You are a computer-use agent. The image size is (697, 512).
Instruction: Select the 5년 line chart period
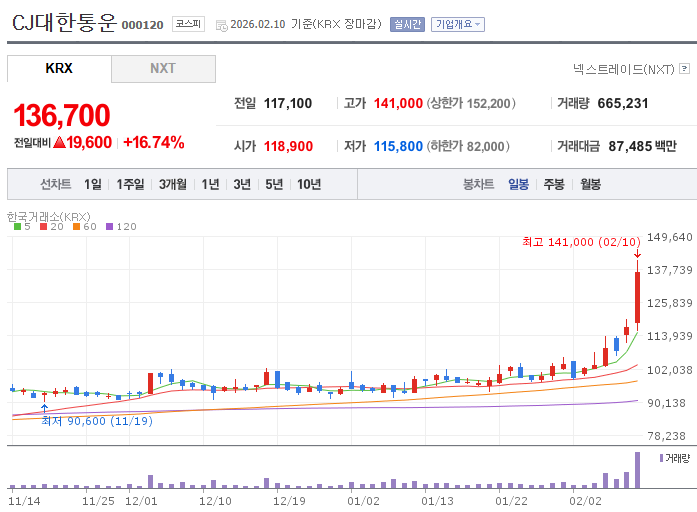click(x=274, y=184)
